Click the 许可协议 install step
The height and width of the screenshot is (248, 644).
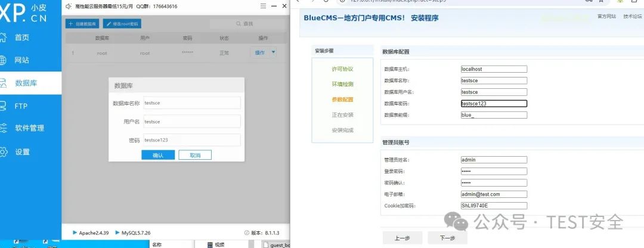(x=342, y=69)
